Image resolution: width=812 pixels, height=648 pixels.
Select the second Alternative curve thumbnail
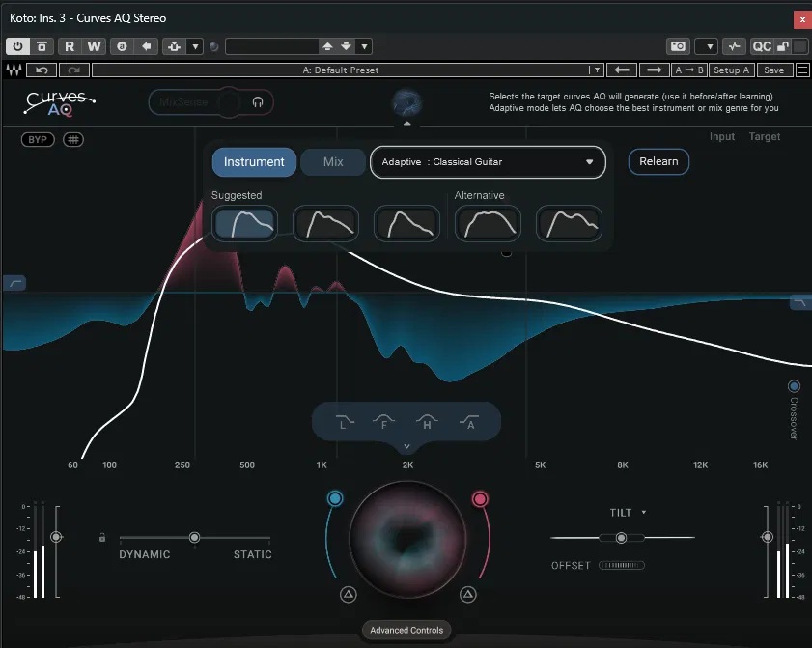(x=569, y=223)
